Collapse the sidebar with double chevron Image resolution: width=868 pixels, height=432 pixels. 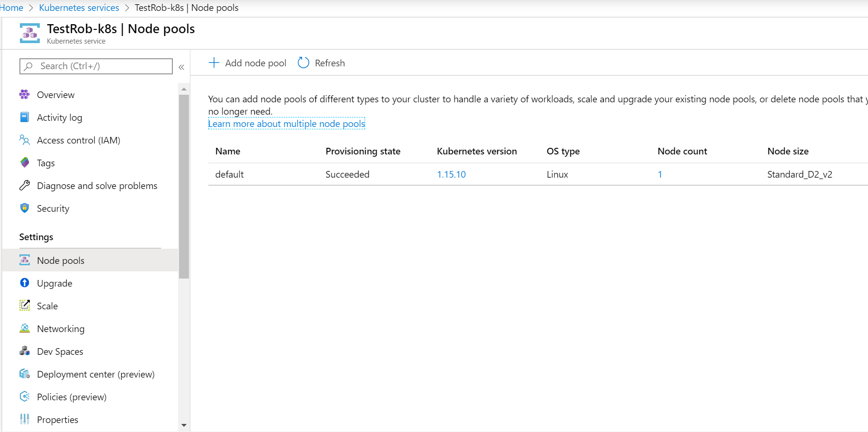(181, 67)
